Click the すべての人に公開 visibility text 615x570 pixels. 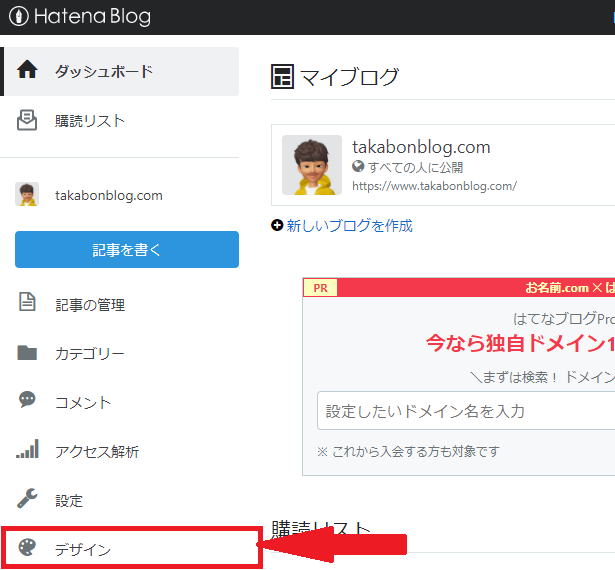point(415,168)
